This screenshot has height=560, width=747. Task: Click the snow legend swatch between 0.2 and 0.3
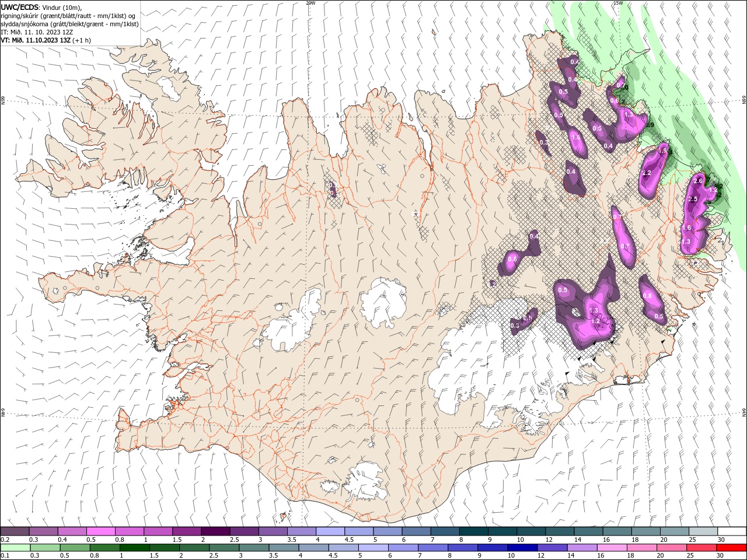[15, 531]
